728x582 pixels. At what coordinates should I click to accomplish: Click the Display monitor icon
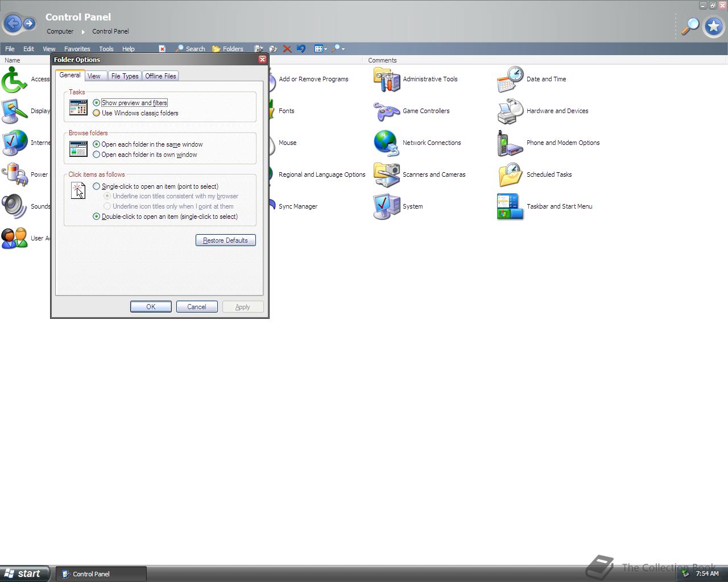(x=14, y=111)
